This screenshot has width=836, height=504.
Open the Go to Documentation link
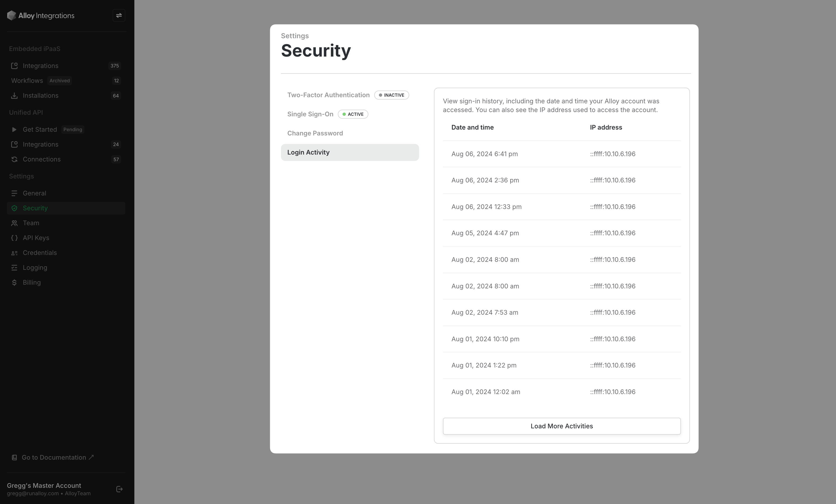[54, 458]
